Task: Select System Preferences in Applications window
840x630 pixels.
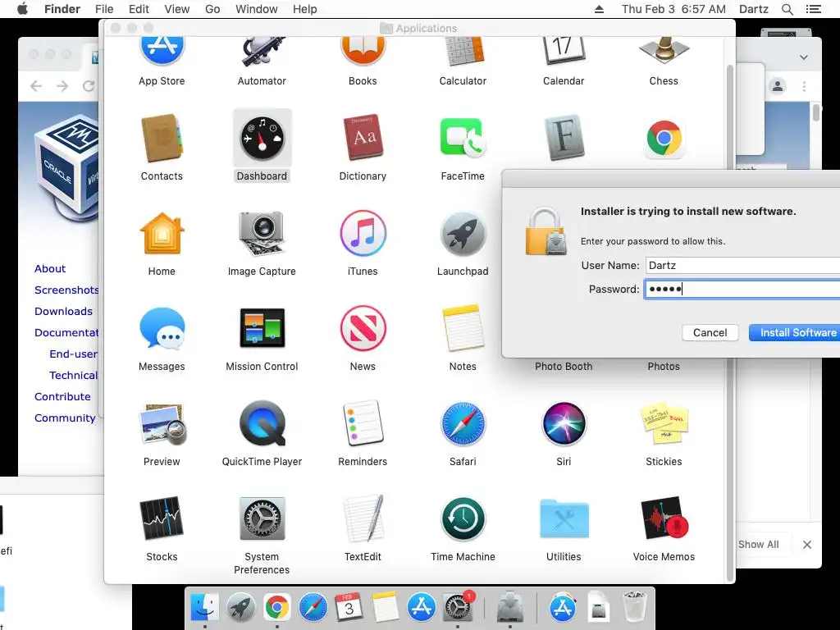Action: point(262,518)
